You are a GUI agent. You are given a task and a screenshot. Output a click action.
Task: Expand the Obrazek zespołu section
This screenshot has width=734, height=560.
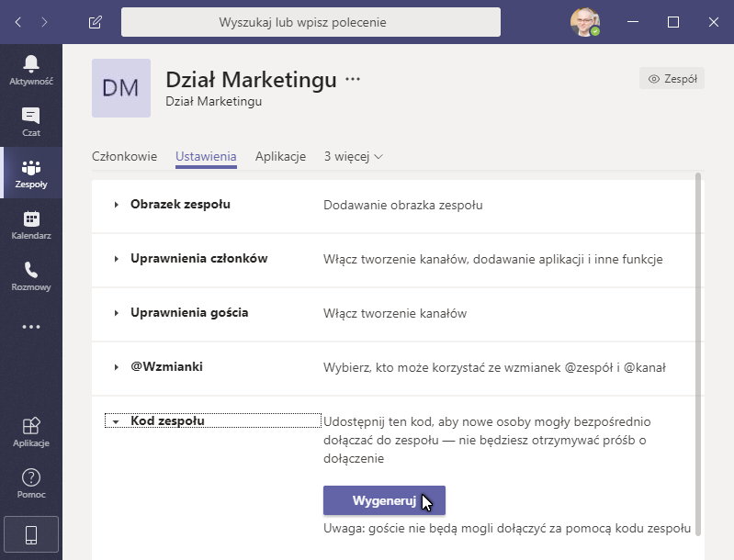[180, 205]
